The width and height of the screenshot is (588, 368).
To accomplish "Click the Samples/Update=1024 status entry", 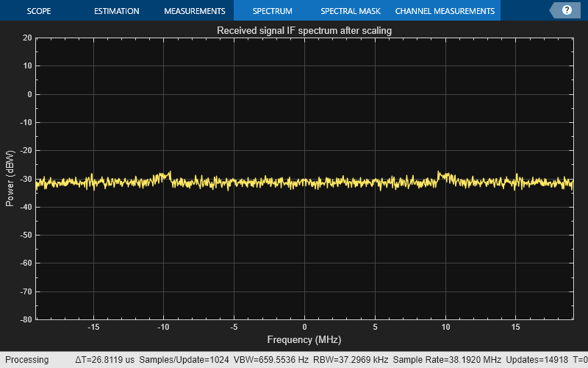I will (184, 360).
